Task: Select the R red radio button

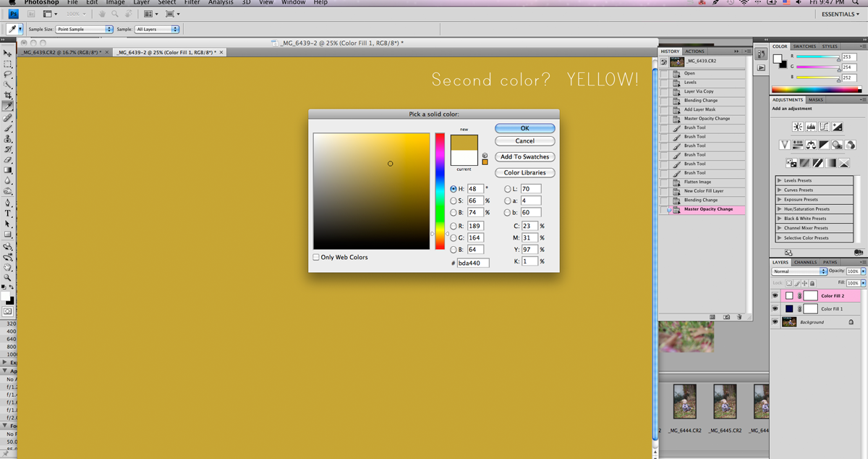Action: pos(454,226)
